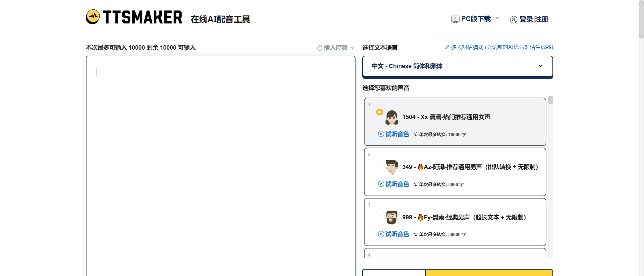Click the voice list scrollbar thumb
644x276 pixels.
coord(550,100)
